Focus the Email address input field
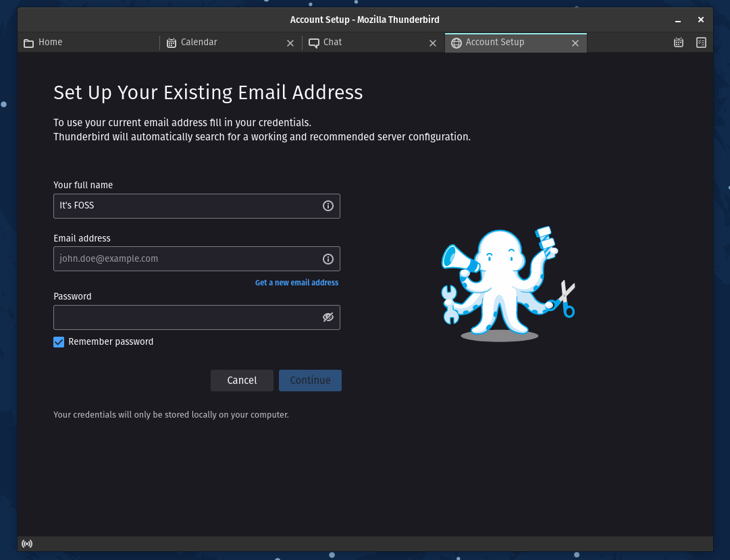730x560 pixels. [186, 259]
